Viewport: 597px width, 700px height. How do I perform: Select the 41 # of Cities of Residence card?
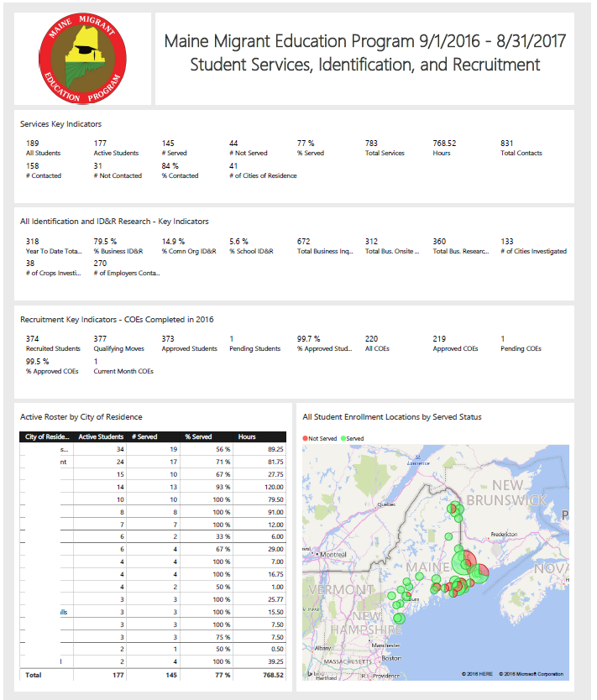pos(263,170)
